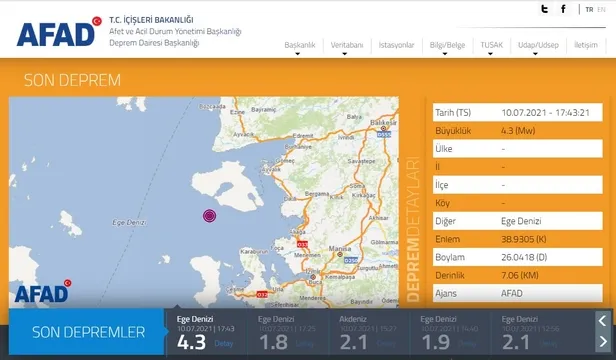This screenshot has height=360, width=616.
Task: Click the Bozcaada label on the map
Action: pos(212,107)
